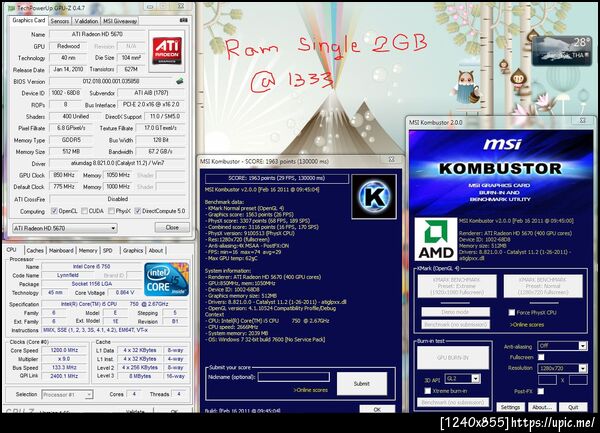The image size is (600, 433).
Task: Click the SCORE: 1963 points result box
Action: point(277,178)
